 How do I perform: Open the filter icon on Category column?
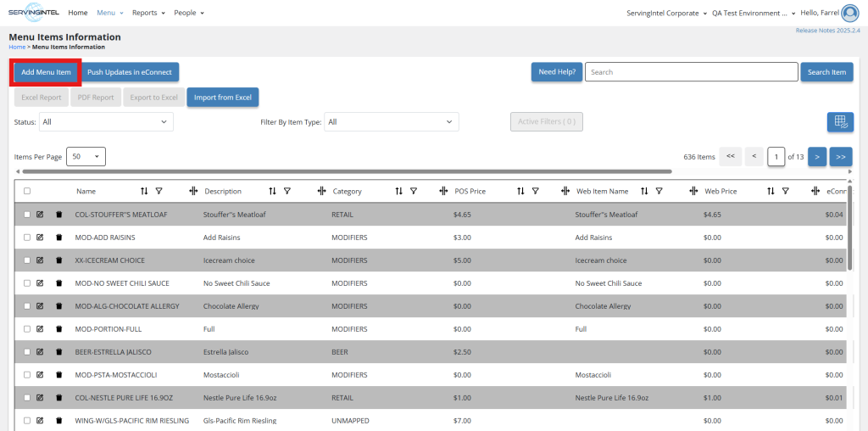coord(414,191)
